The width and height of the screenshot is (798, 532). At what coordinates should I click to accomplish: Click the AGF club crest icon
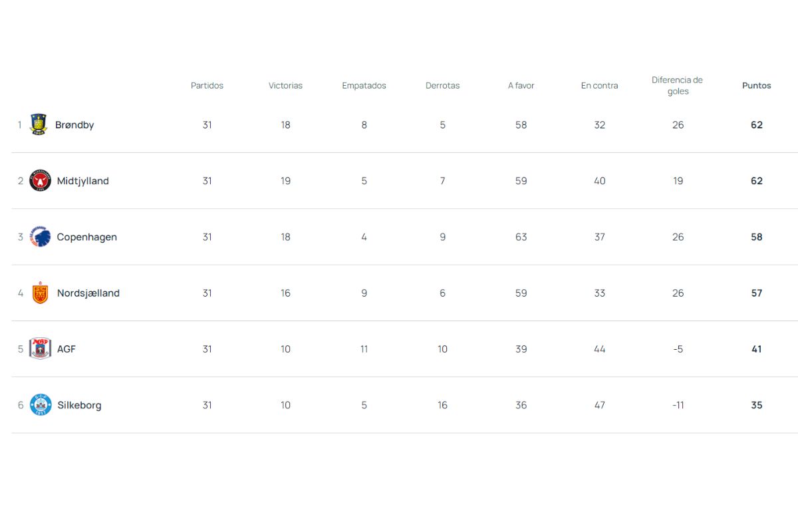click(x=40, y=349)
